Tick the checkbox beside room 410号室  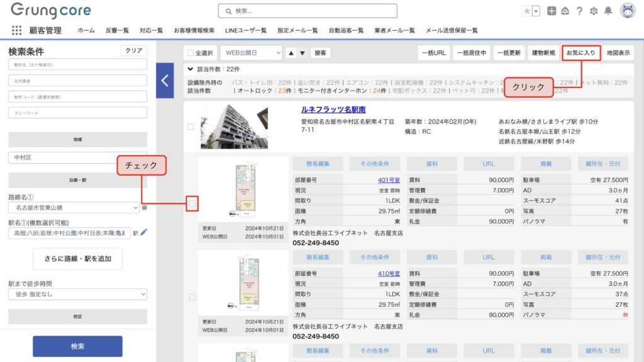coord(192,297)
